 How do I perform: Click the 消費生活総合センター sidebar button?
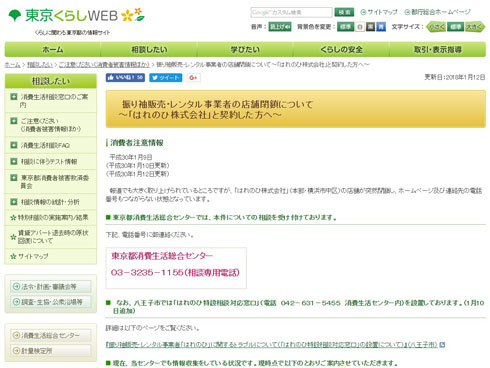(x=51, y=335)
